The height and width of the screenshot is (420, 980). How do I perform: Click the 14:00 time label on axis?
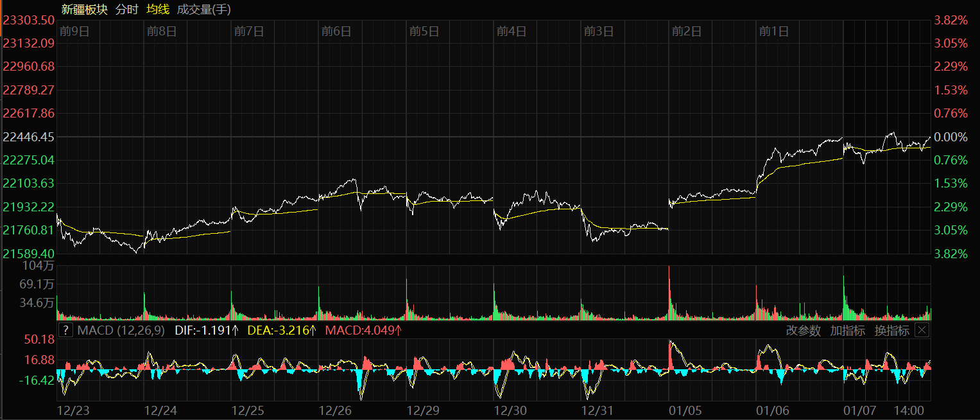coord(909,410)
